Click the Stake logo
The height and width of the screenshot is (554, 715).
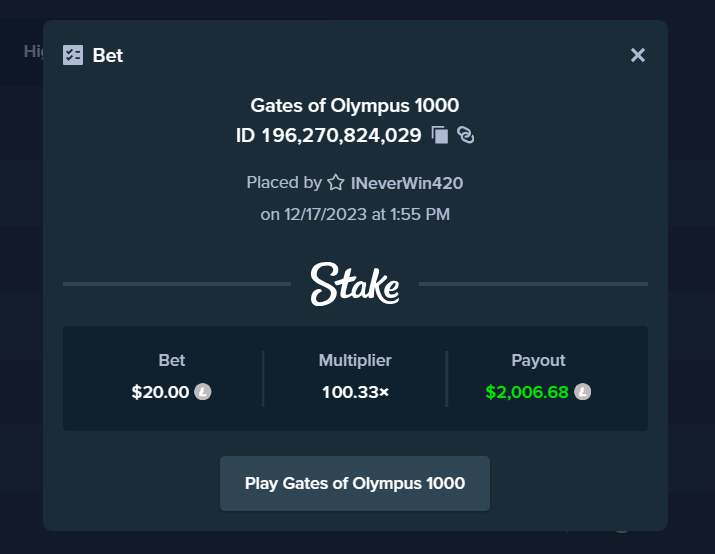point(355,284)
